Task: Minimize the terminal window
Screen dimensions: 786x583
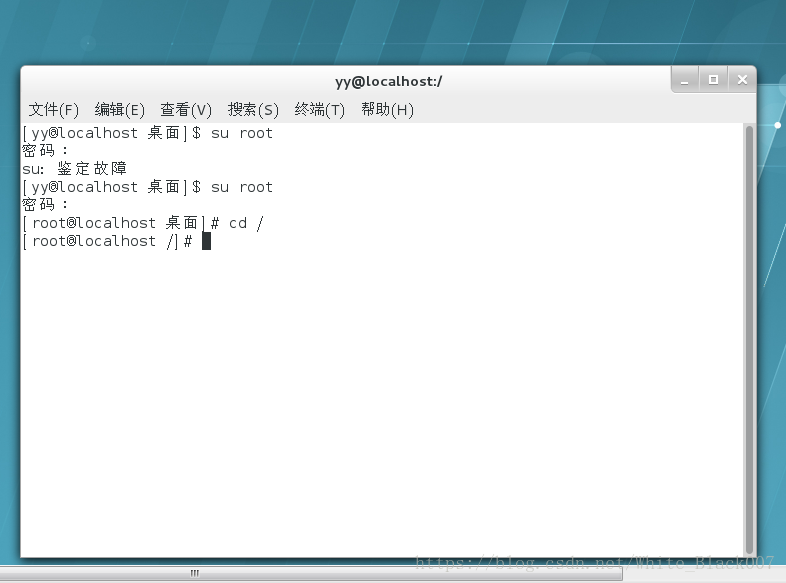Action: tap(685, 80)
